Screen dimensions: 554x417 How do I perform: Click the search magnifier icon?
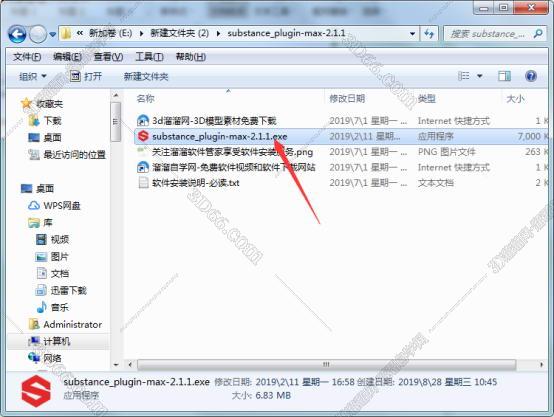tap(537, 34)
